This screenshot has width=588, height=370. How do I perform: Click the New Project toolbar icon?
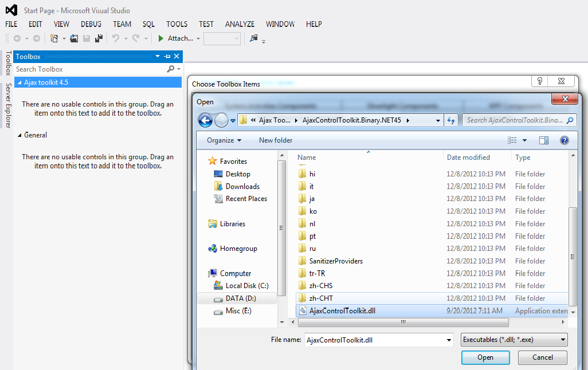54,38
